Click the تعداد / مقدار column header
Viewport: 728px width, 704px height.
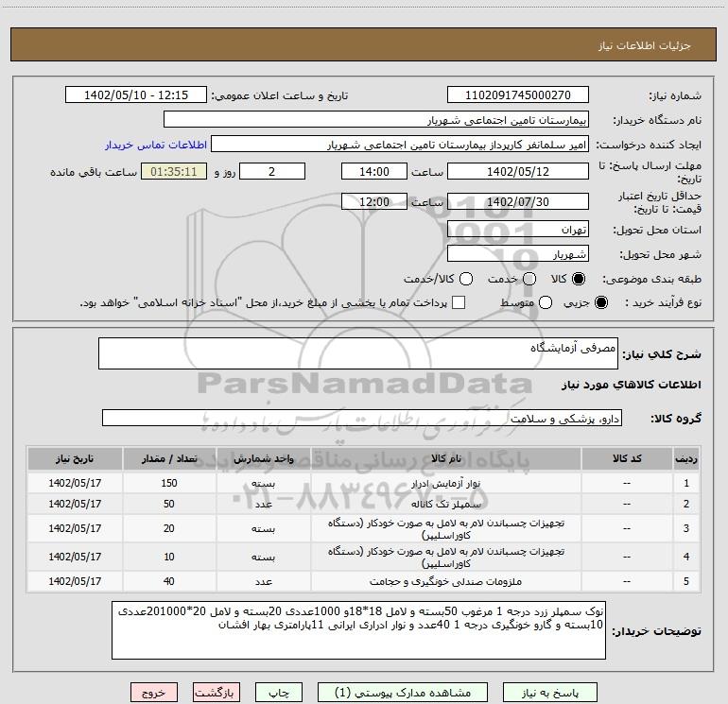169,458
